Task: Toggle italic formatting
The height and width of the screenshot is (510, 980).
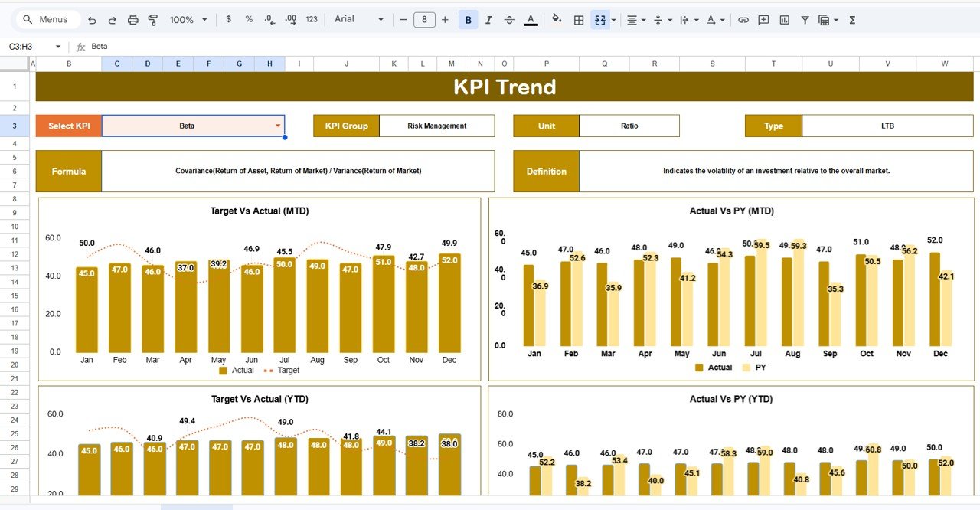Action: [x=488, y=19]
